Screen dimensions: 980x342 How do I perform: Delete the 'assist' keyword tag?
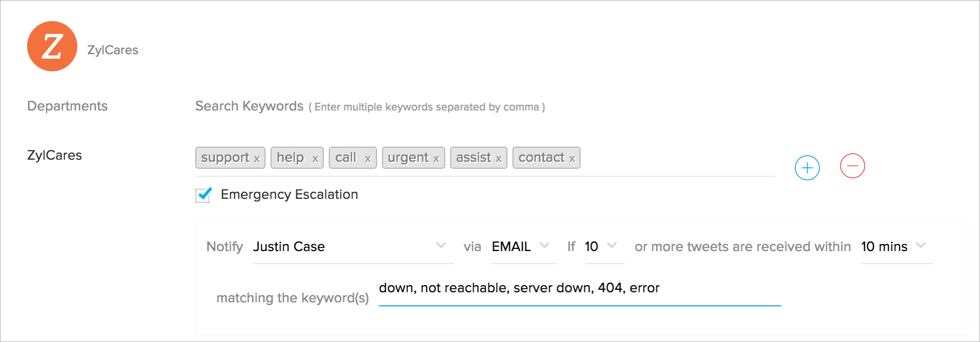click(499, 159)
